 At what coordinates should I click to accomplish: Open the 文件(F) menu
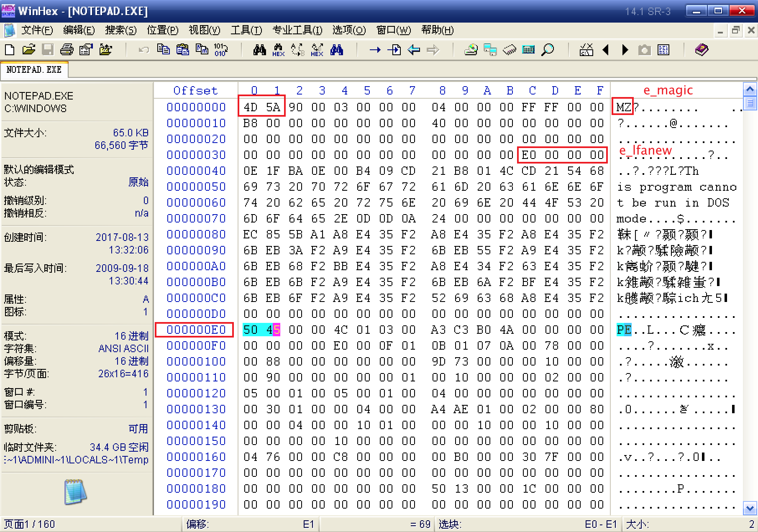pyautogui.click(x=37, y=30)
